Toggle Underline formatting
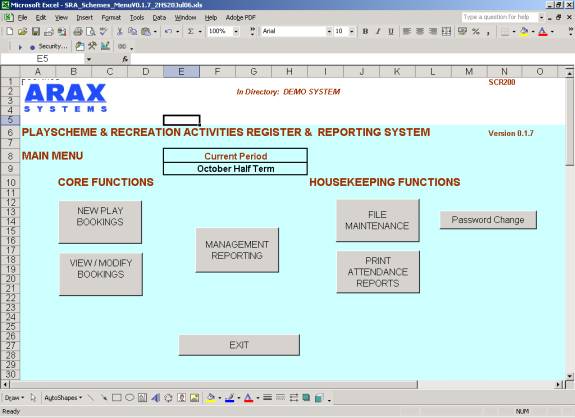 [391, 32]
